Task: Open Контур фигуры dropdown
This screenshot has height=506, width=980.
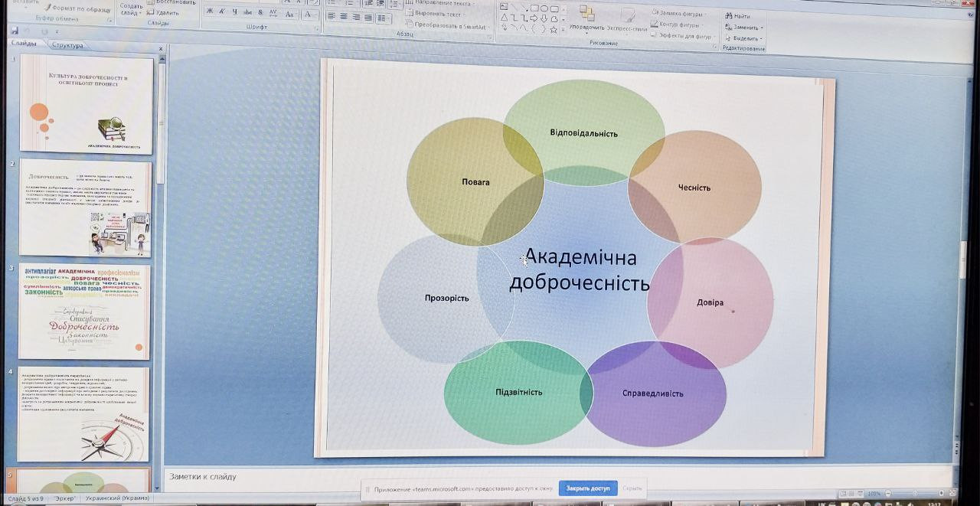Action: point(675,24)
